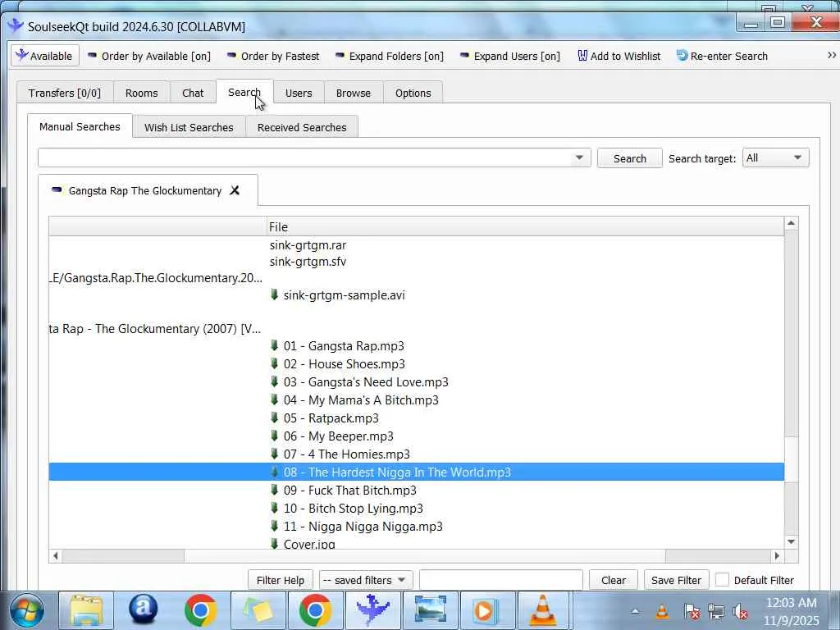Open the Windows Start menu
Image resolution: width=840 pixels, height=630 pixels.
pyautogui.click(x=27, y=610)
